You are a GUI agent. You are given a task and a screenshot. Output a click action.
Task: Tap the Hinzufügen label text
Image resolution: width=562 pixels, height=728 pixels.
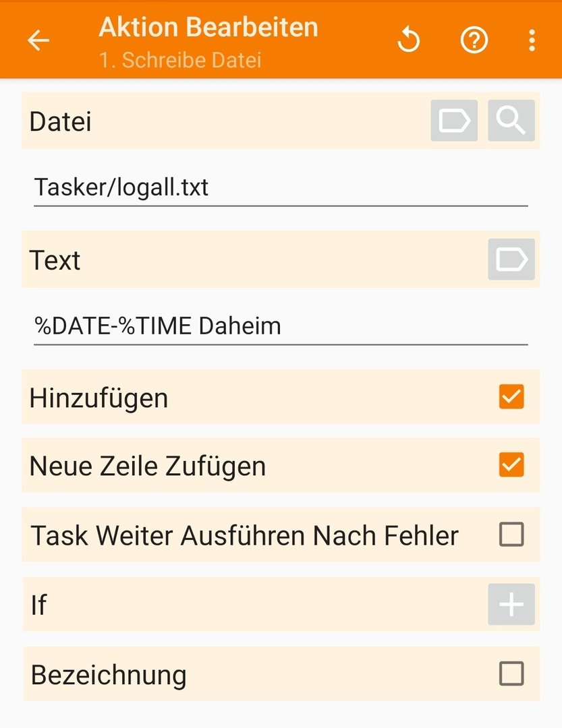tap(99, 398)
